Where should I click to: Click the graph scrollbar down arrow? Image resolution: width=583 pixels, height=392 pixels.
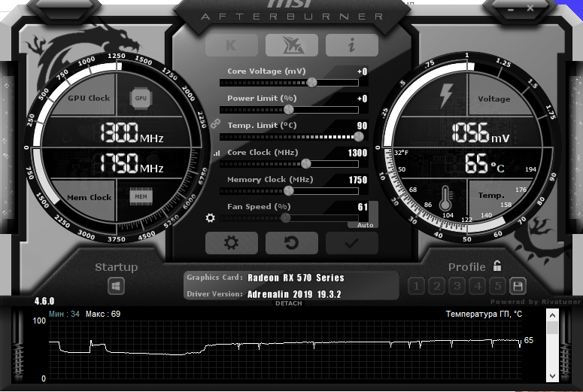click(x=552, y=375)
